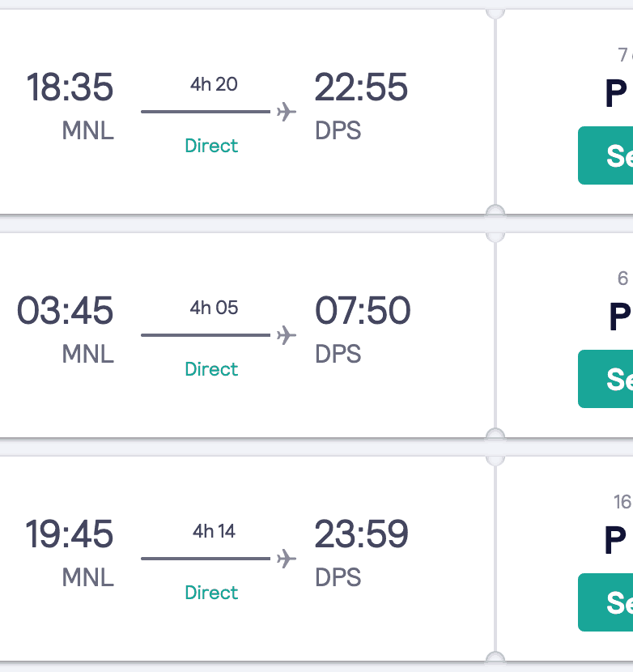Screen dimensions: 633x672
Task: Click the 4h 14 flight duration
Action: 214,531
